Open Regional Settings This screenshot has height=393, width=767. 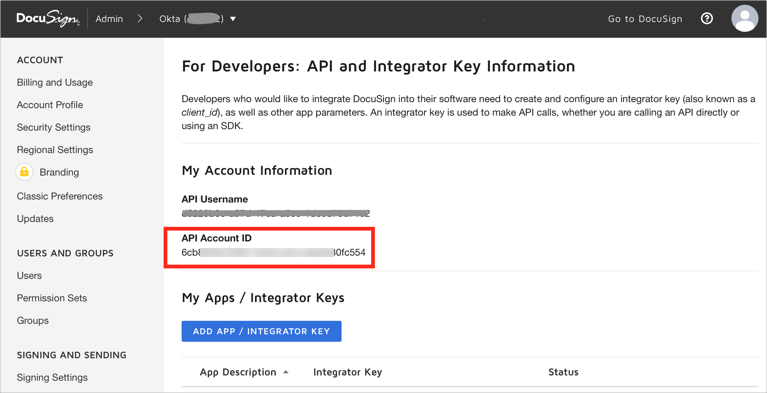point(55,150)
